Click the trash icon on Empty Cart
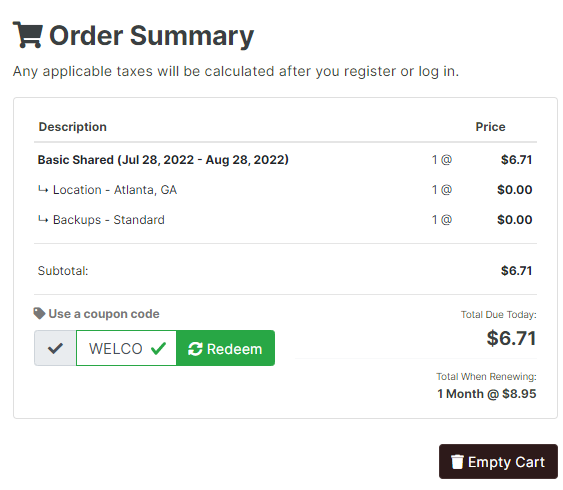 [x=457, y=462]
